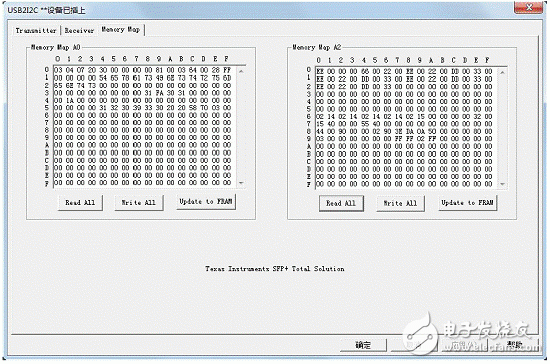This screenshot has width=550, height=364.
Task: Click Read All under Memory Map A0
Action: 80,203
